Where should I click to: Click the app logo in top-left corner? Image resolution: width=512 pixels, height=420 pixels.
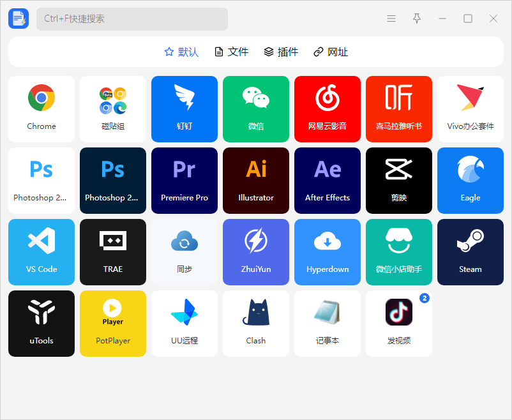click(x=19, y=19)
